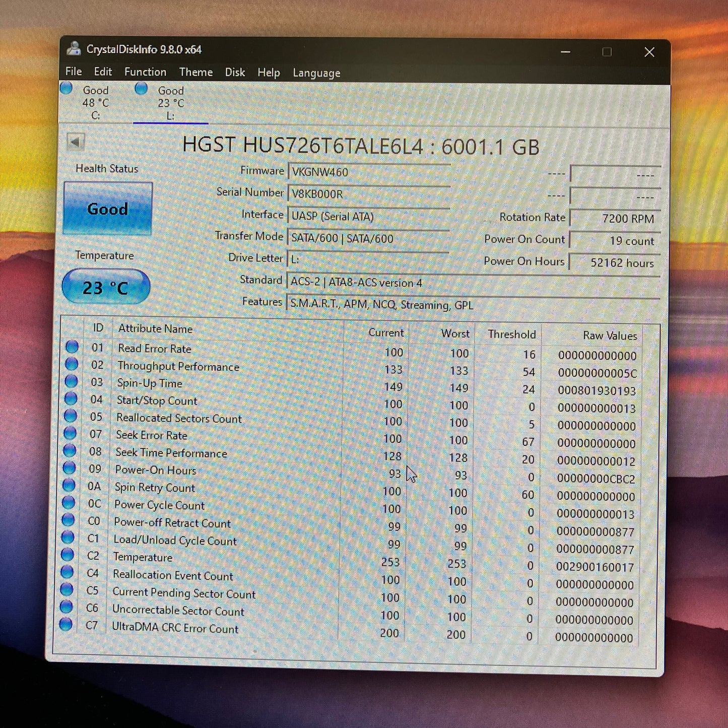The width and height of the screenshot is (728, 728).
Task: Open the File menu
Action: [74, 72]
